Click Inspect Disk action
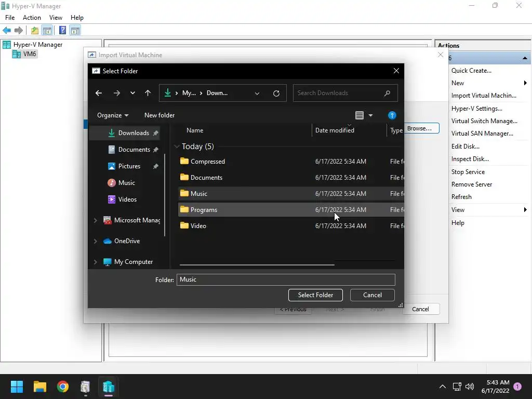The image size is (532, 399). [470, 159]
